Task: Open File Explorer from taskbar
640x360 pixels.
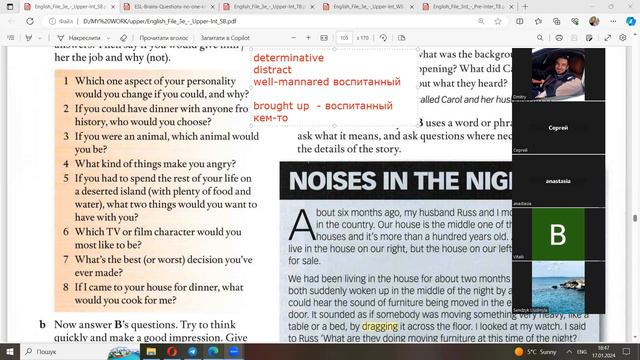Action: coord(151,351)
